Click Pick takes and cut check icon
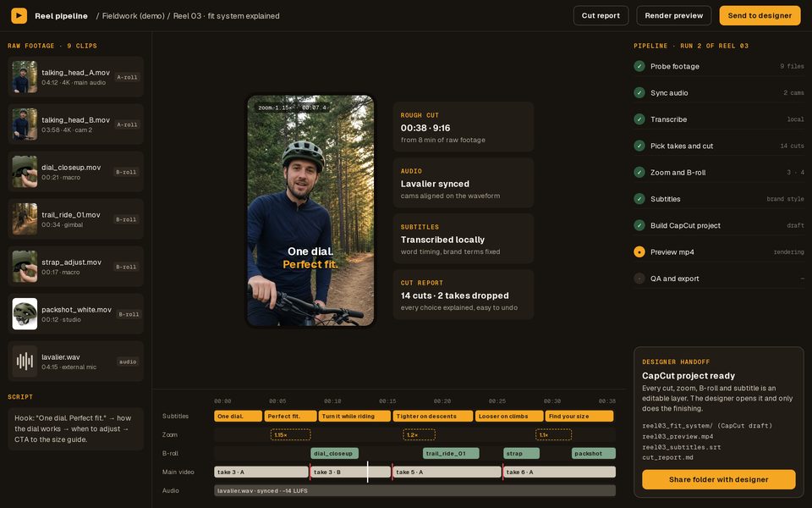The height and width of the screenshot is (508, 812). (639, 146)
